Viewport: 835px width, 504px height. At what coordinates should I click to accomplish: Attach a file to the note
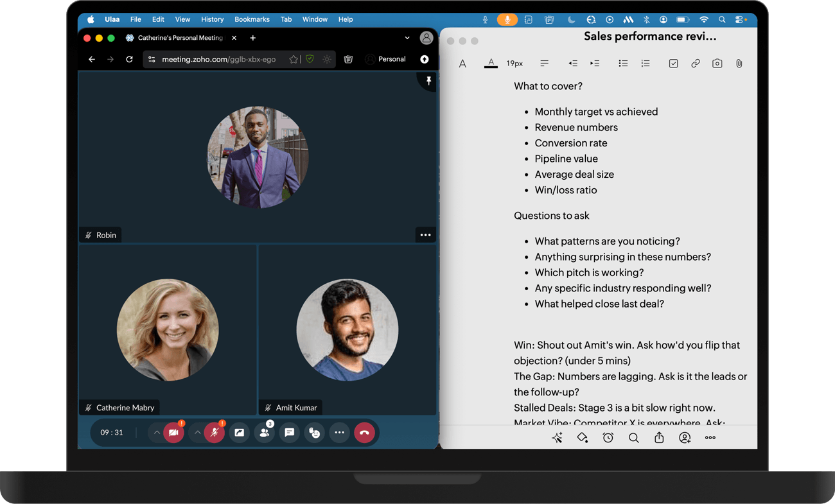point(739,63)
